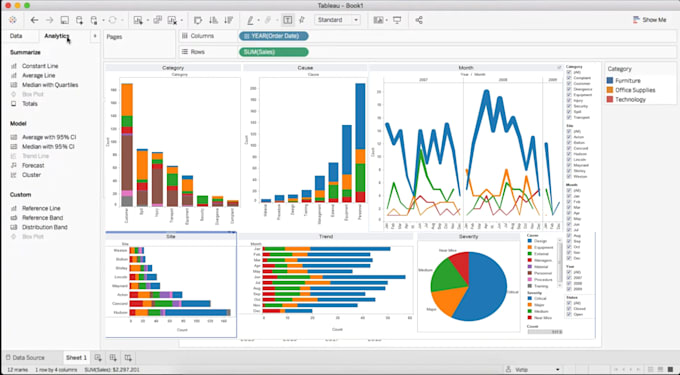Open the Data Source tab
The width and height of the screenshot is (680, 375).
25,358
